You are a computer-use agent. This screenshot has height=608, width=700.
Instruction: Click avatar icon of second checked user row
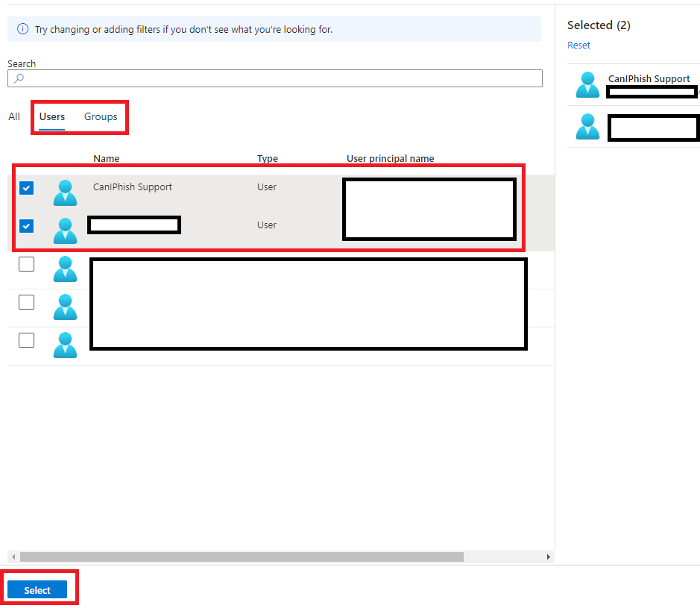[x=65, y=230]
